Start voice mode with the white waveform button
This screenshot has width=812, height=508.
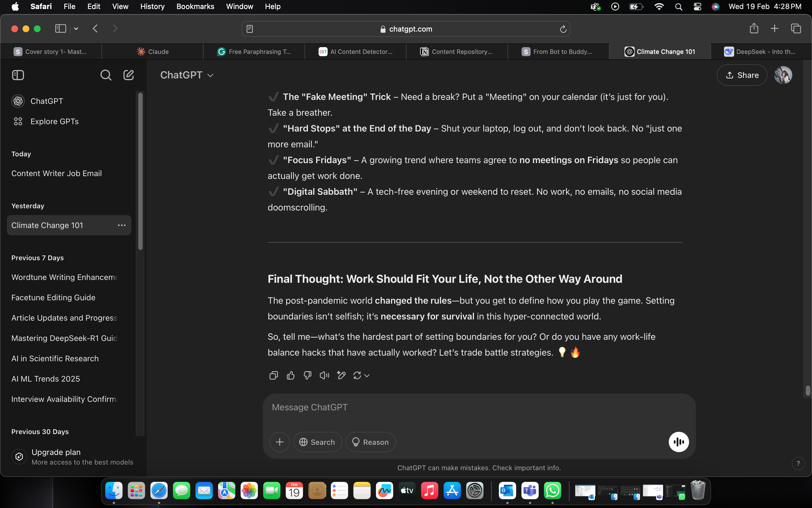click(x=678, y=442)
